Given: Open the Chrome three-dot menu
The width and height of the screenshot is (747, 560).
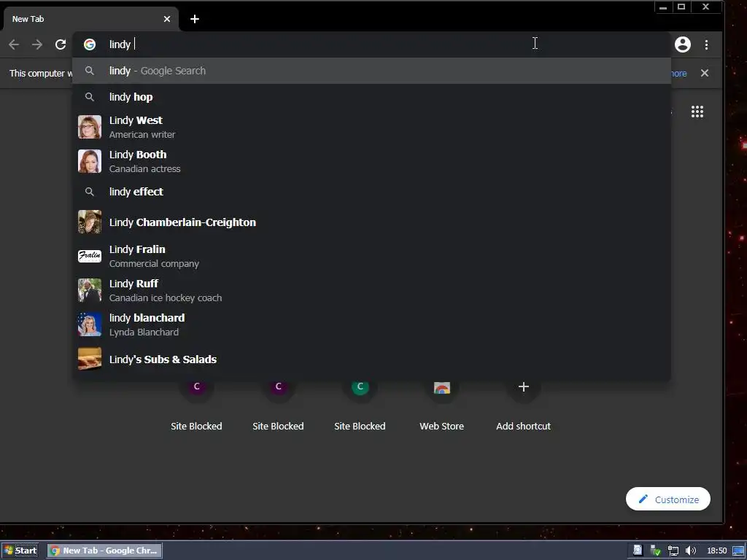Looking at the screenshot, I should point(706,44).
